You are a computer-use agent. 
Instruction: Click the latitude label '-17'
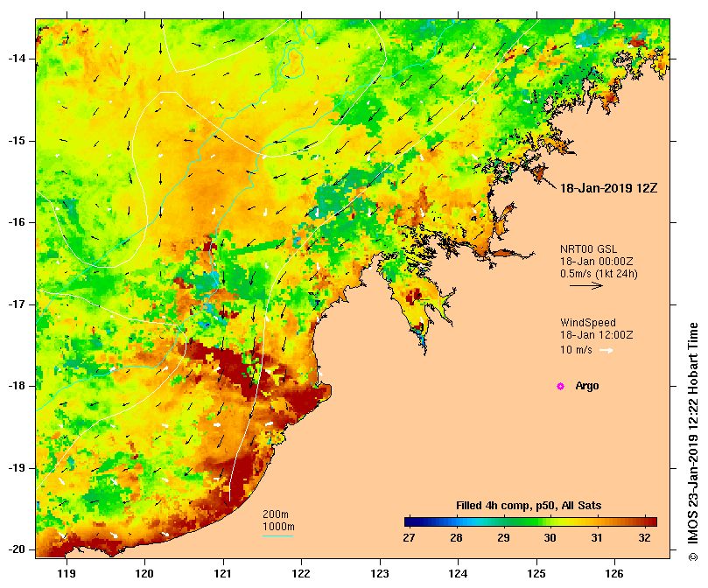pyautogui.click(x=17, y=304)
